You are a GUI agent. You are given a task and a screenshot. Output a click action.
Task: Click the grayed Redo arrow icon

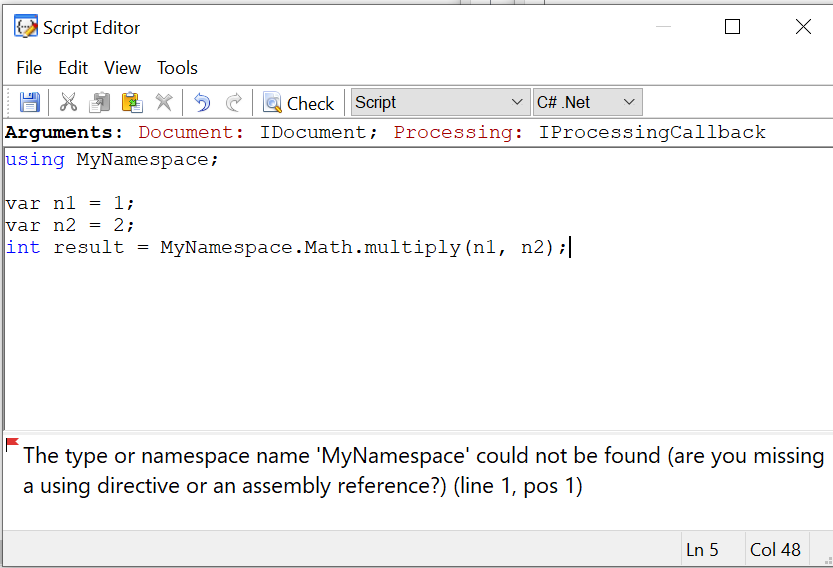pos(234,102)
